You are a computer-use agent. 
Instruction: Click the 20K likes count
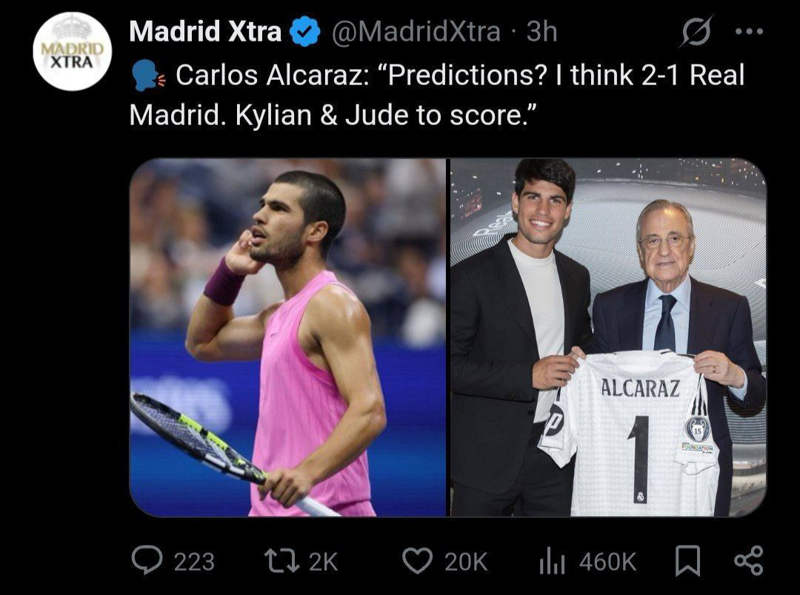(466, 562)
